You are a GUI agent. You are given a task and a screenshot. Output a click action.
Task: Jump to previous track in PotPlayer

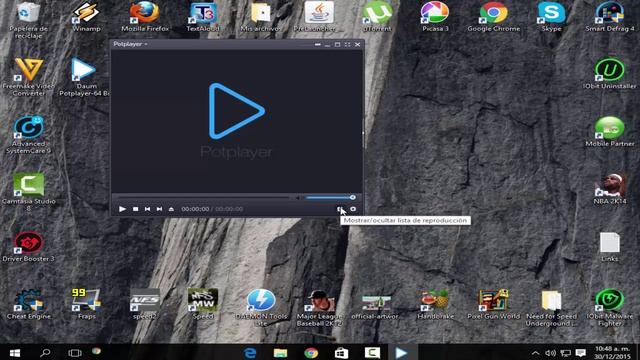pyautogui.click(x=147, y=209)
